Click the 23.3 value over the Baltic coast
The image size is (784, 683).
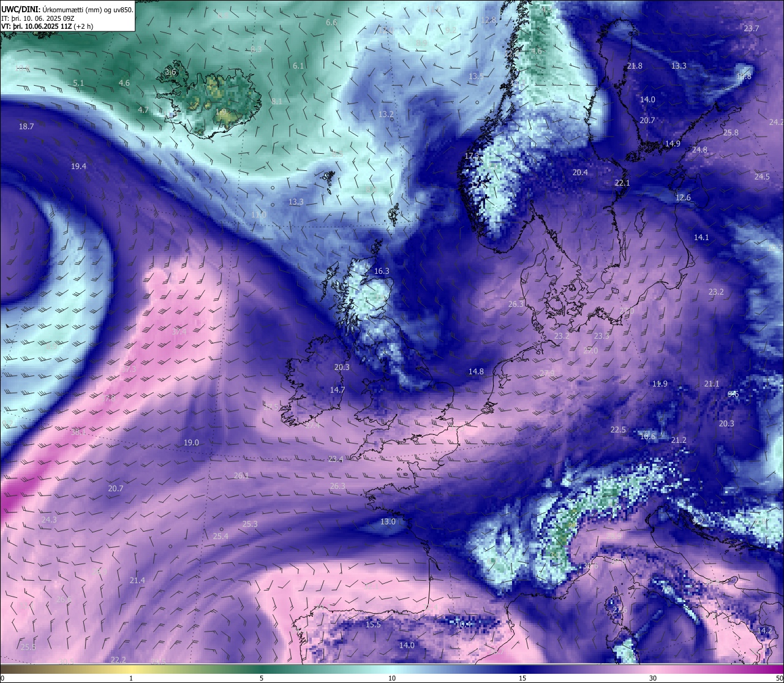(x=602, y=336)
